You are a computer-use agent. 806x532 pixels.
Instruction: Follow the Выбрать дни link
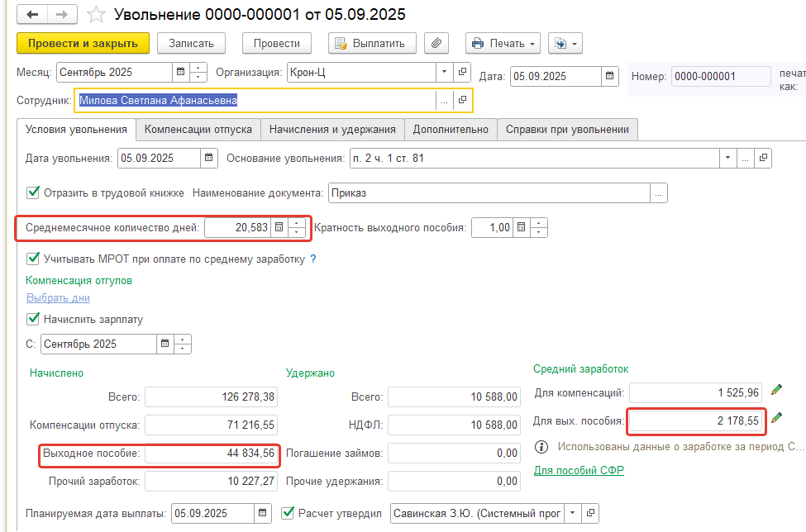click(58, 298)
